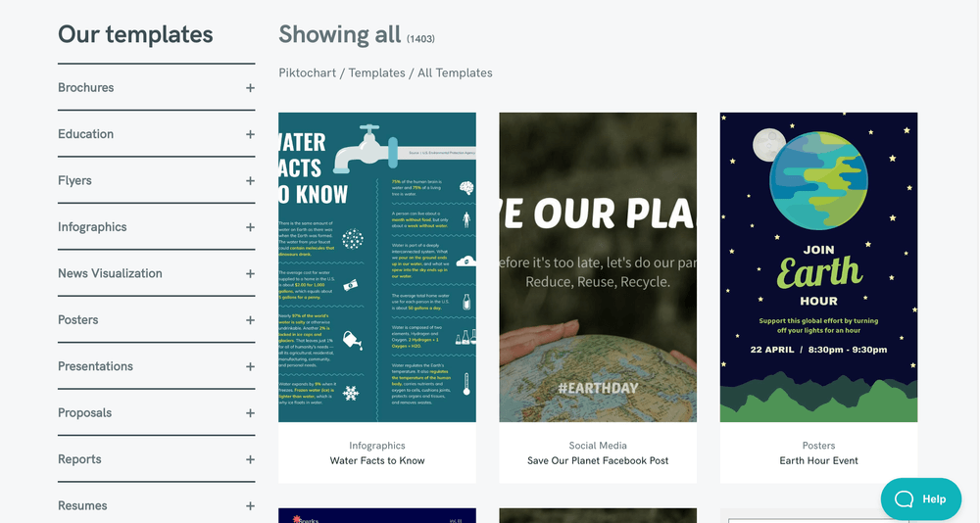Click the Water Facts to Know title
The image size is (980, 523).
pos(377,460)
